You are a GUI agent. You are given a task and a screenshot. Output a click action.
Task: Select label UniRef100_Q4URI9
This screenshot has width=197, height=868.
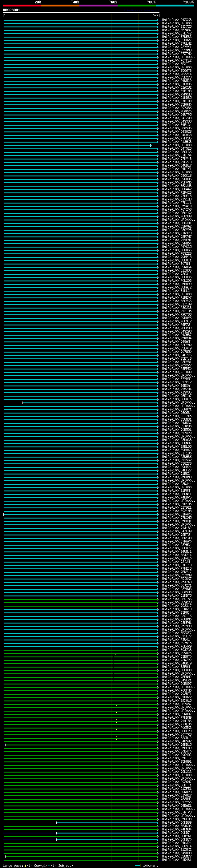point(176,663)
